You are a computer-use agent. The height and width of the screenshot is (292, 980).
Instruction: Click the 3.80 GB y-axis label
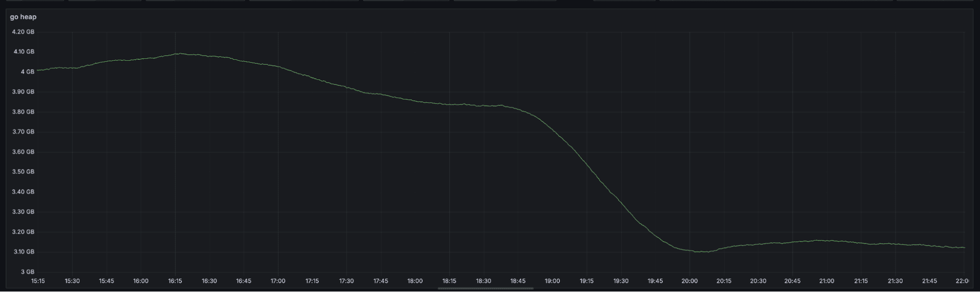pyautogui.click(x=23, y=112)
